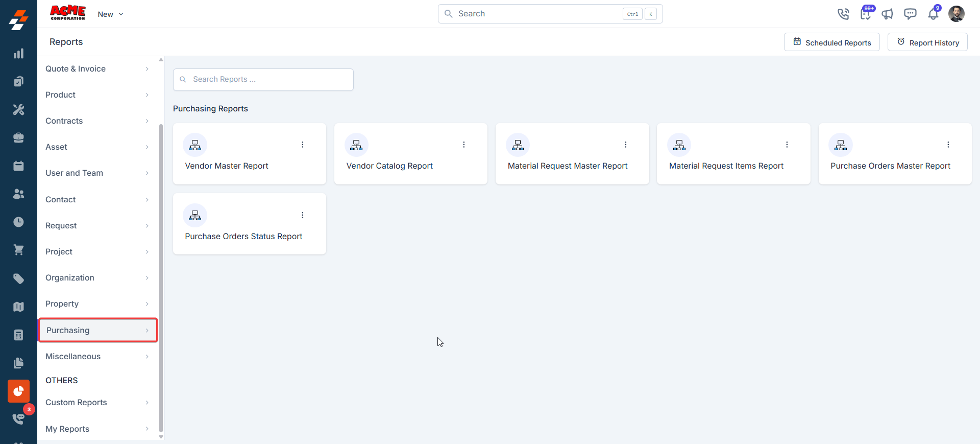Focus the Search Reports field
Image resolution: width=980 pixels, height=444 pixels.
pos(263,80)
